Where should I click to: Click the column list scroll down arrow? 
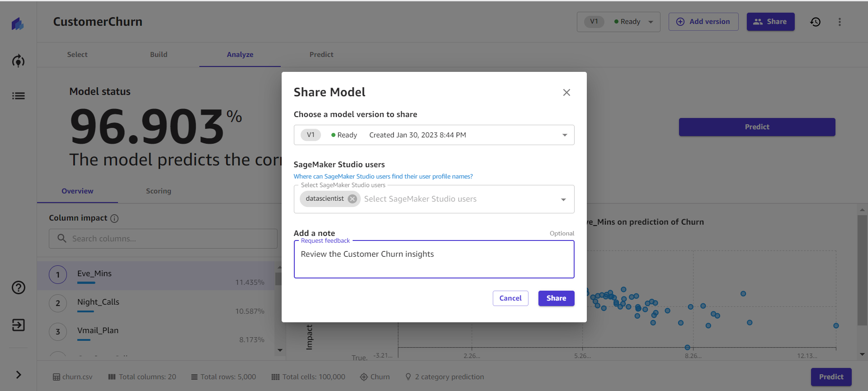[280, 350]
